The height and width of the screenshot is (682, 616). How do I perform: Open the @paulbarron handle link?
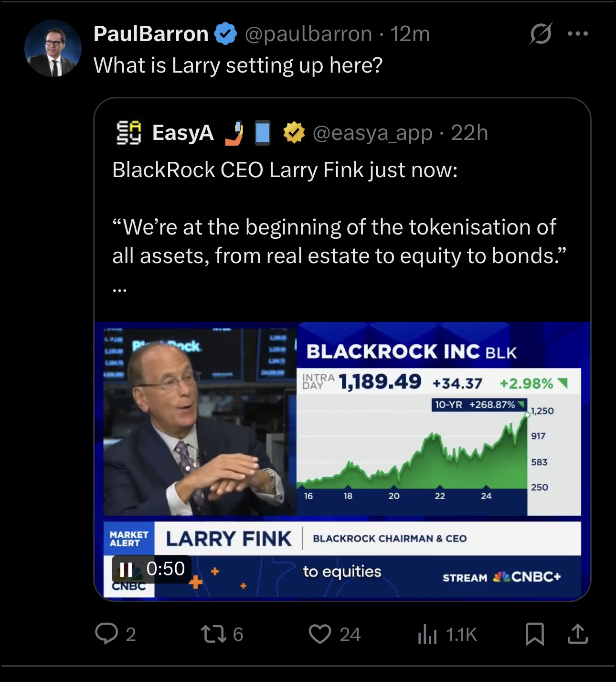(x=308, y=34)
